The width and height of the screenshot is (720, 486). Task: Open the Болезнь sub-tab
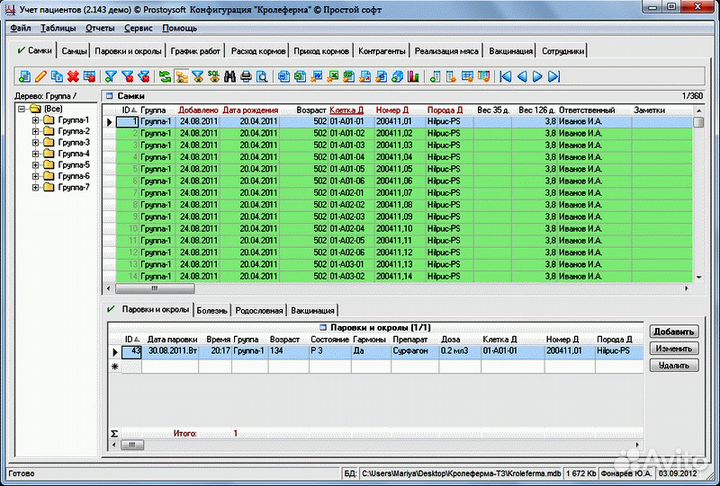click(214, 310)
